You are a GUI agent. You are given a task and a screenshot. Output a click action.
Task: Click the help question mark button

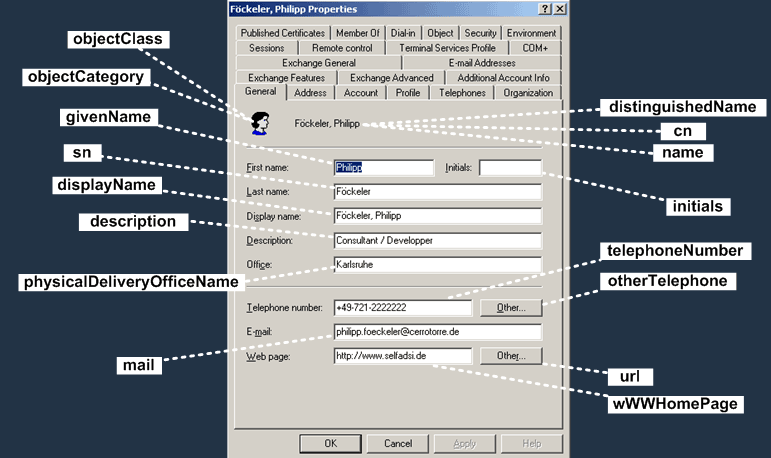545,9
